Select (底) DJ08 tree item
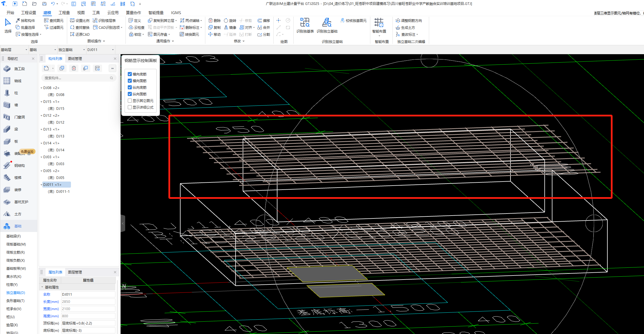This screenshot has height=334, width=644. (56, 95)
